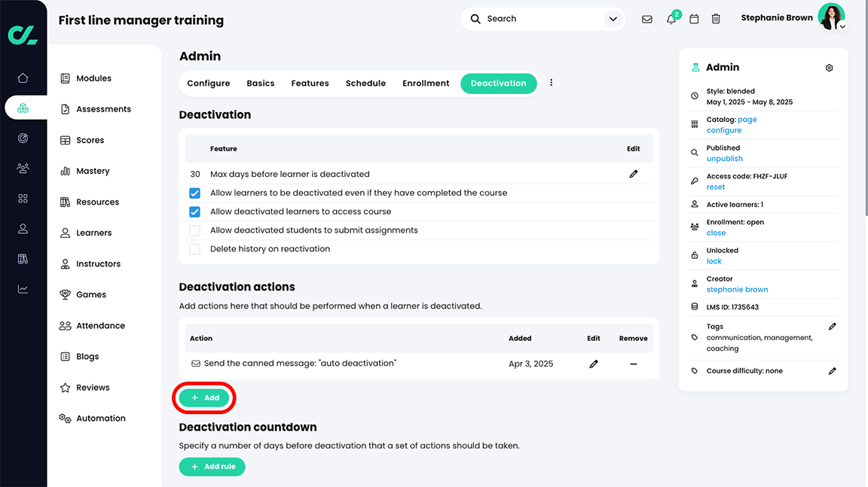Remove the auto deactivation canned message action
Image resolution: width=868 pixels, height=487 pixels.
(633, 364)
